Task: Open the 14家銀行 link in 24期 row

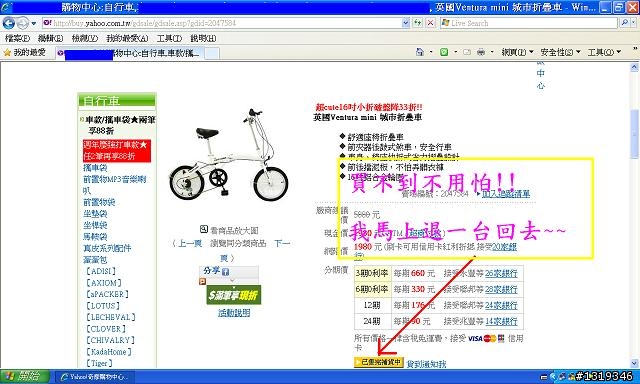Action: coord(501,321)
